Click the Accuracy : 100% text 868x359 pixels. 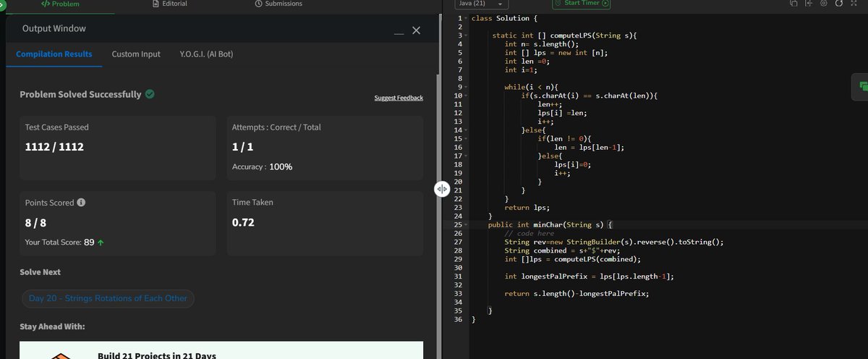[262, 166]
